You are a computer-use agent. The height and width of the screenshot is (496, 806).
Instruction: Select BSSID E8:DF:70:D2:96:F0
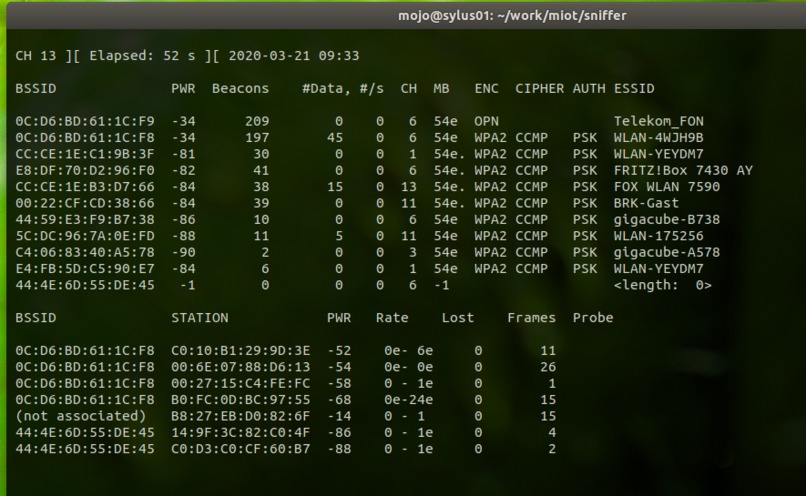(x=85, y=171)
